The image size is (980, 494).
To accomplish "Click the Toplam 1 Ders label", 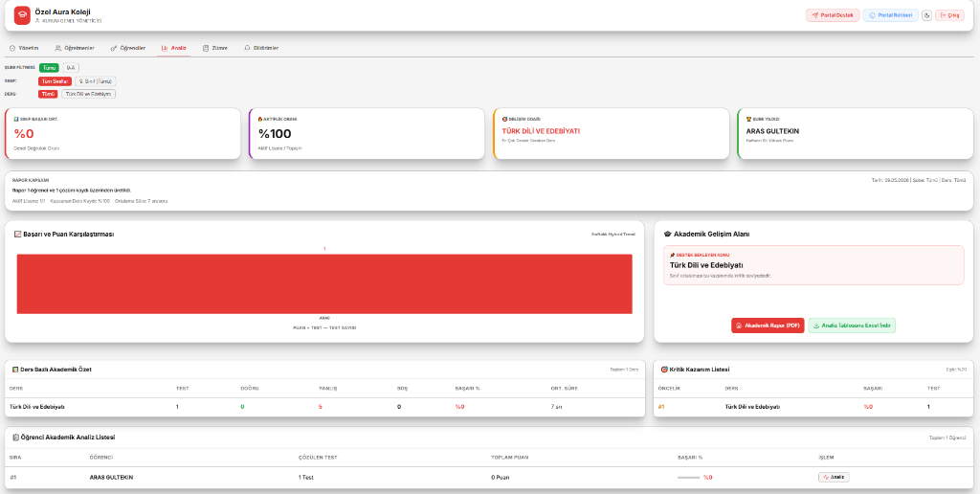I will click(624, 370).
